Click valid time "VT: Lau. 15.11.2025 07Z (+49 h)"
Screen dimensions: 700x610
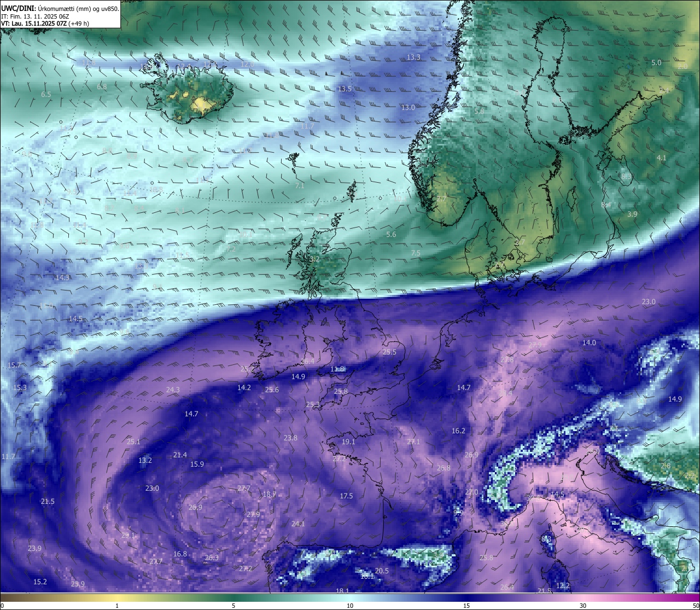click(x=45, y=24)
